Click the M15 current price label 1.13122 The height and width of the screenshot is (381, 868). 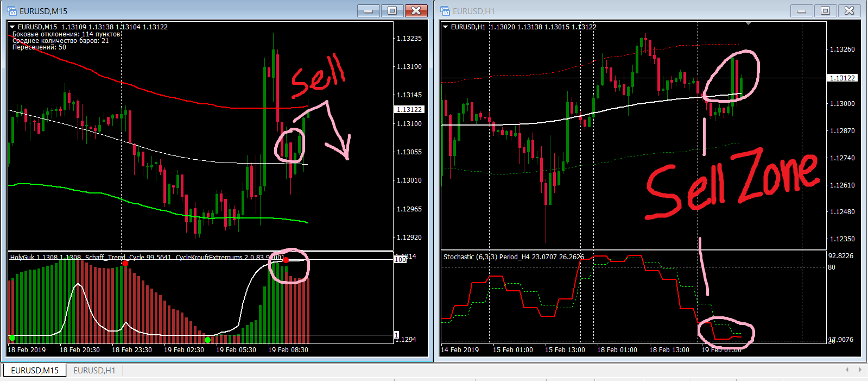pos(409,109)
